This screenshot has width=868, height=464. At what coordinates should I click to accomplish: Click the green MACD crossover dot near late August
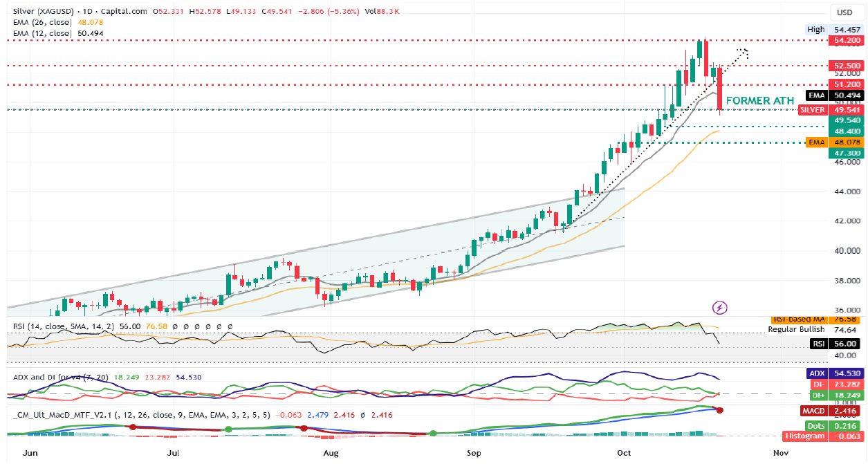(x=433, y=434)
